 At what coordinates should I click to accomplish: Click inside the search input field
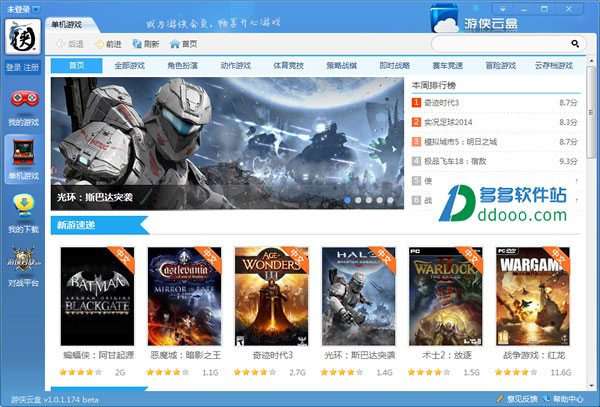click(x=501, y=44)
